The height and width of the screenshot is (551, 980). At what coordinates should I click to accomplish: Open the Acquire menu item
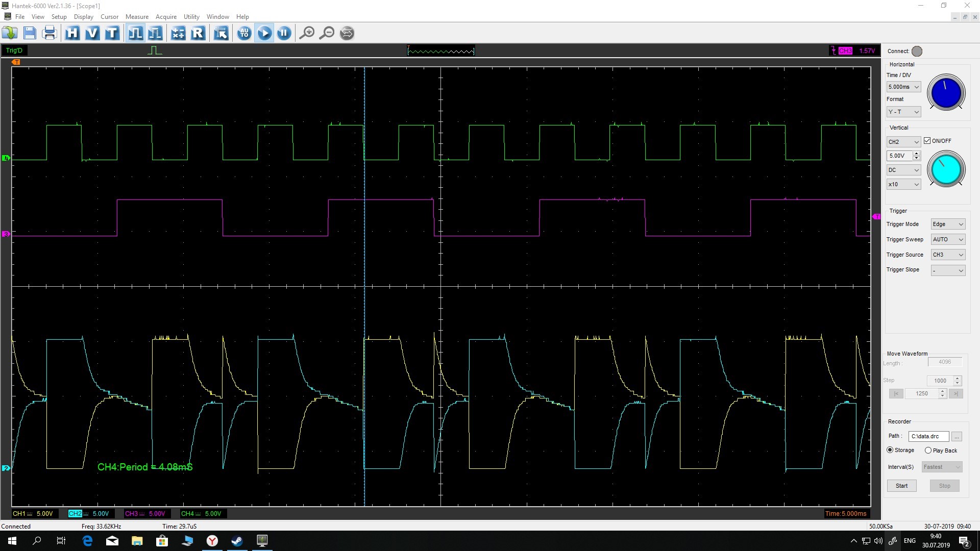pyautogui.click(x=166, y=16)
